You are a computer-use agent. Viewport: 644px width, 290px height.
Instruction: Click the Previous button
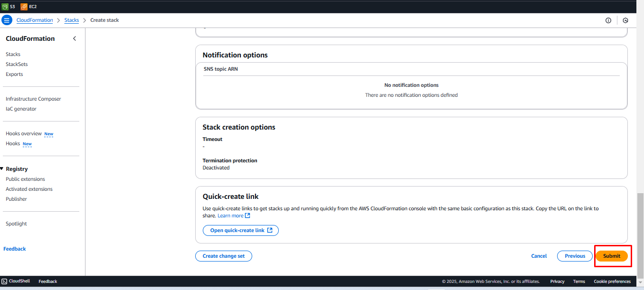coord(575,256)
